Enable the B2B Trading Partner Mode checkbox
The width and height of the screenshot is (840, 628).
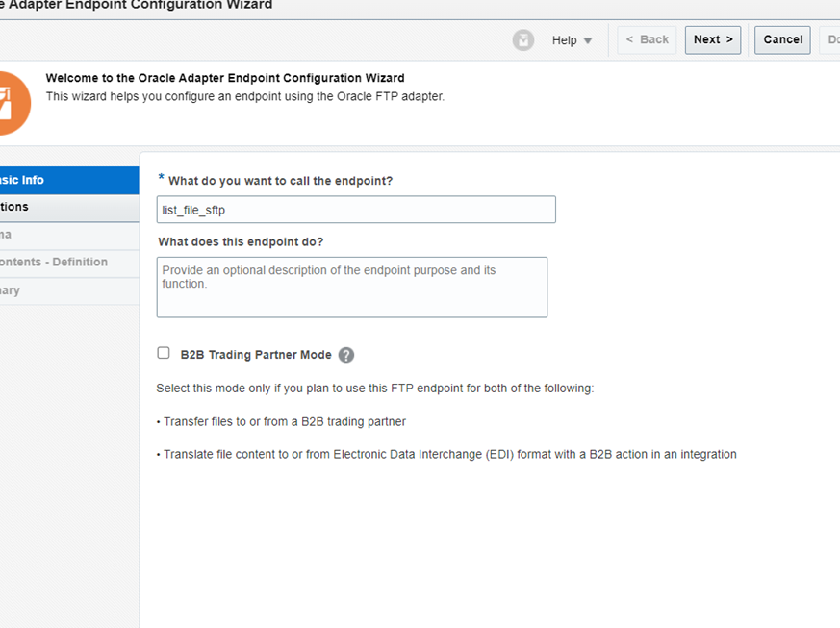coord(164,353)
